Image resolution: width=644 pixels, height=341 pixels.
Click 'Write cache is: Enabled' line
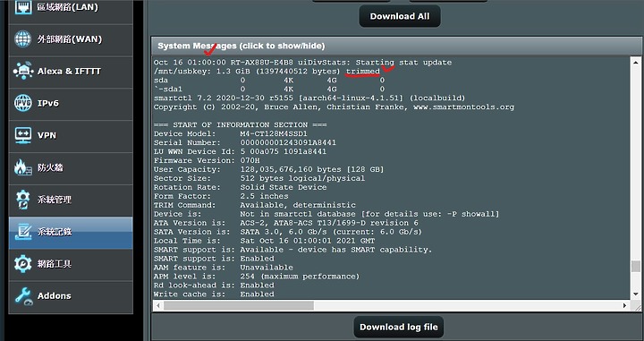214,294
